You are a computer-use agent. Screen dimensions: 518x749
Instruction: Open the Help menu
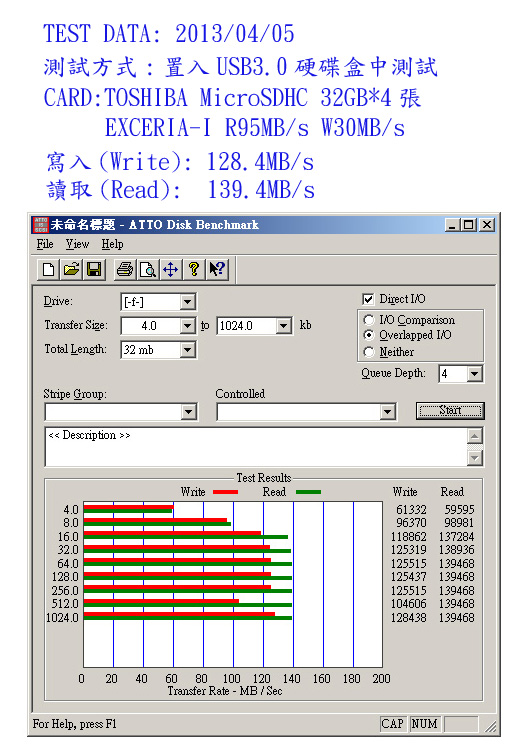click(x=112, y=244)
